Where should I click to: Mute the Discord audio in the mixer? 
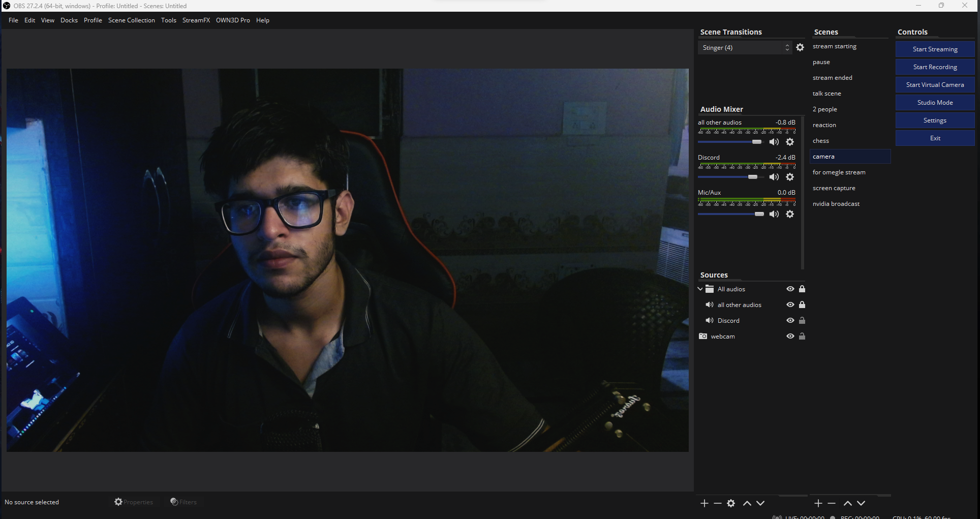[x=775, y=177]
